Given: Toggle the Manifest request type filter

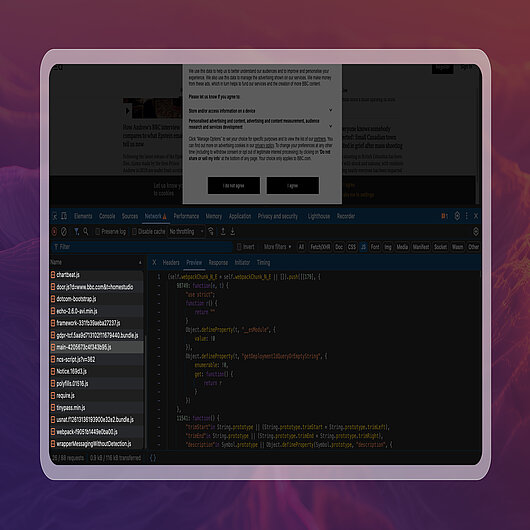Looking at the screenshot, I should pyautogui.click(x=421, y=247).
